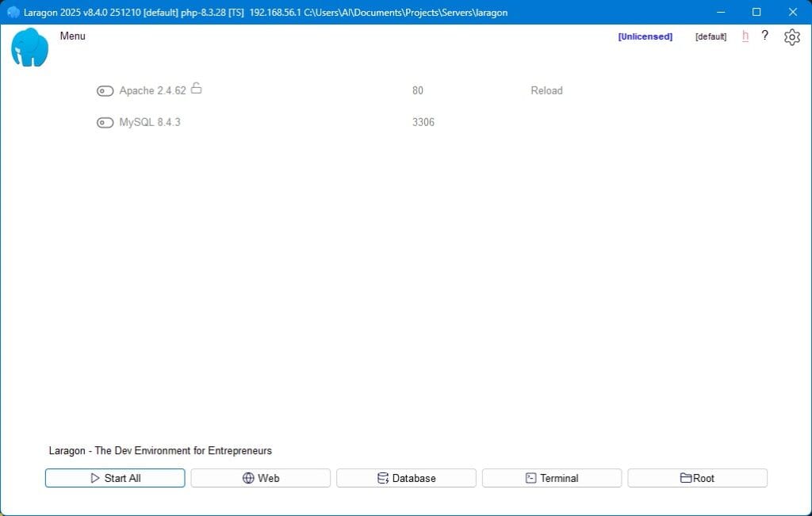Open the Root folder button
812x516 pixels.
697,478
